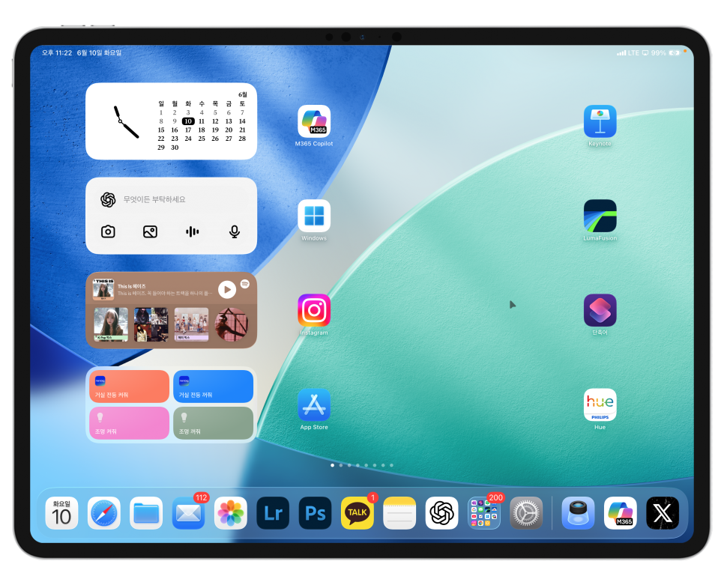Launch the Philips Hue app
The width and height of the screenshot is (724, 588).
pyautogui.click(x=600, y=404)
